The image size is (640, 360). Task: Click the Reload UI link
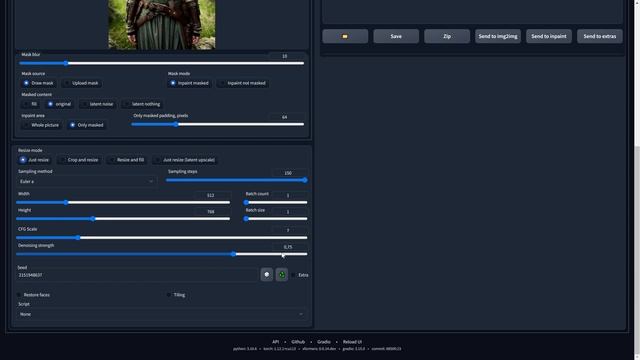point(352,342)
